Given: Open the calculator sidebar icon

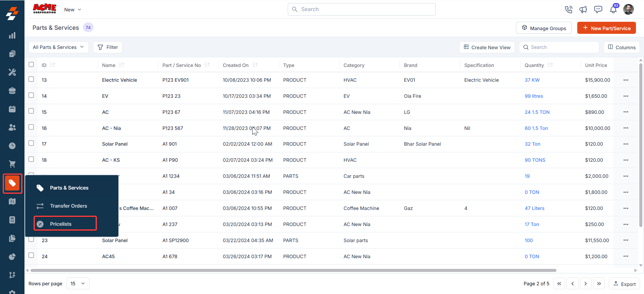Looking at the screenshot, I should click(x=12, y=220).
